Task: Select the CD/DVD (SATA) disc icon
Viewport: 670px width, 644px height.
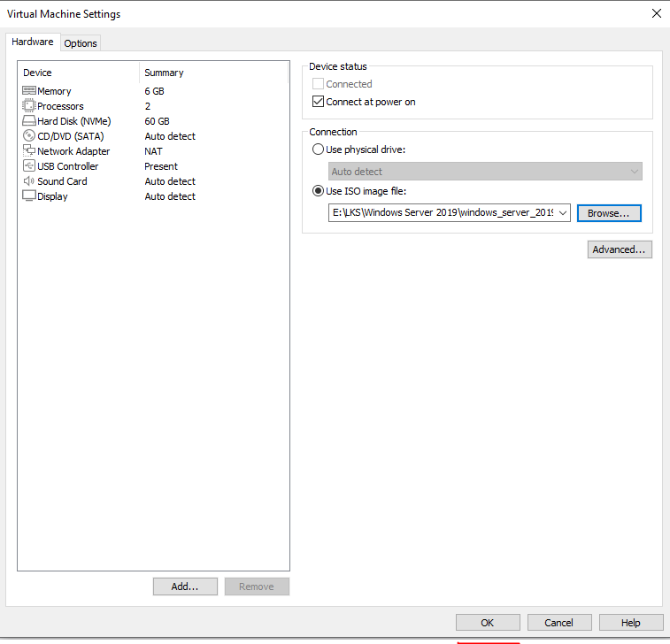Action: (x=29, y=136)
